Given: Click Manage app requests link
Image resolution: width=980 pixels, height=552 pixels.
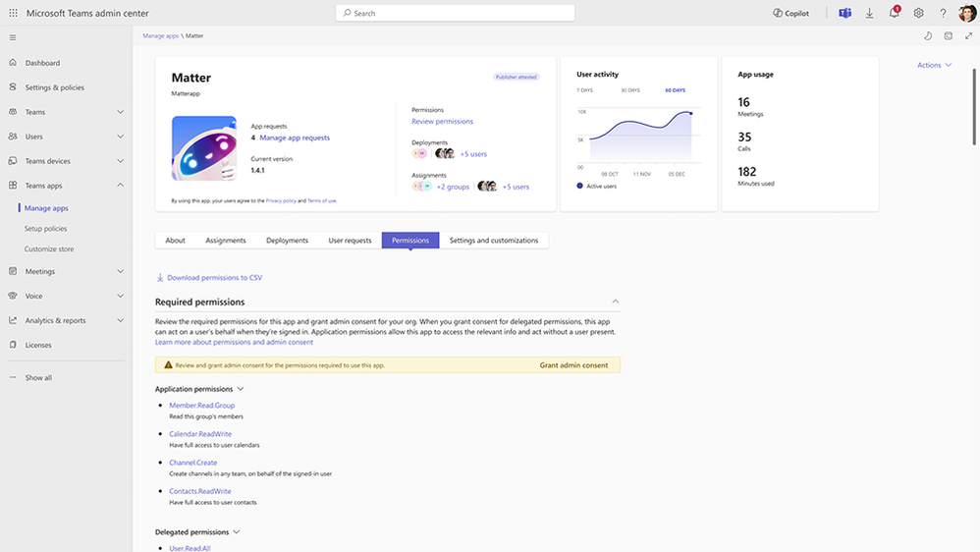Looking at the screenshot, I should coord(295,138).
